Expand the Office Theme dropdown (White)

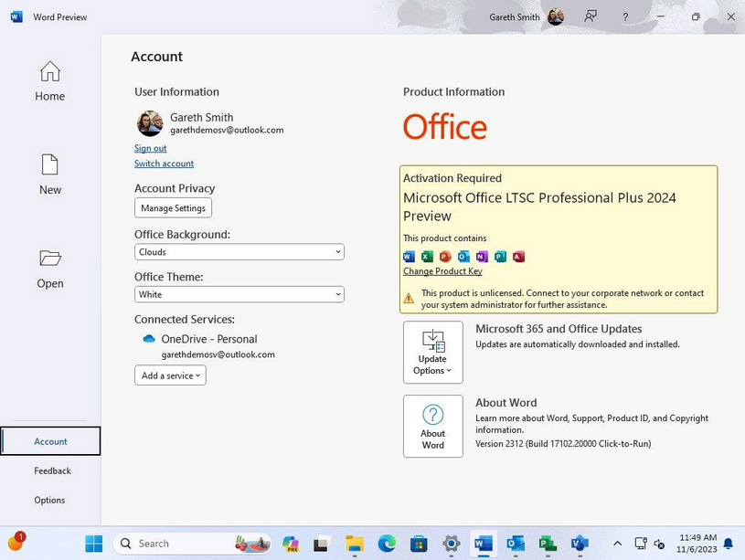[239, 294]
